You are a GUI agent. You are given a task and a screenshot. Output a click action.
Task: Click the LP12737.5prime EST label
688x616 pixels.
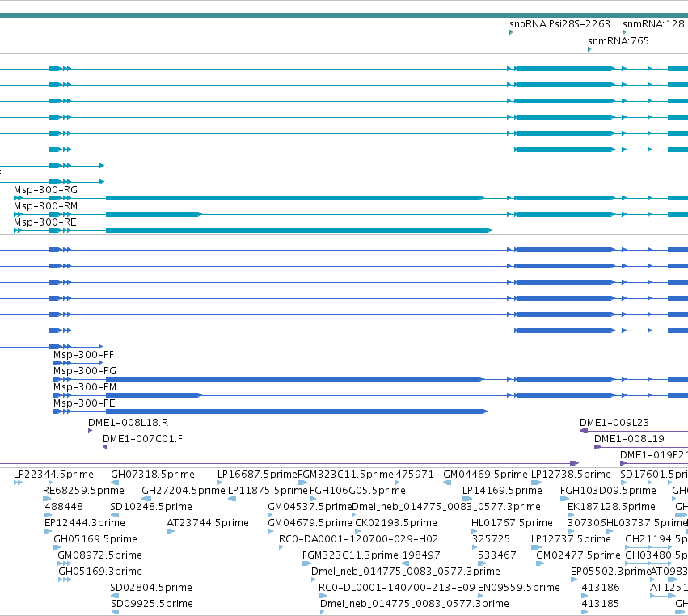coord(571,540)
